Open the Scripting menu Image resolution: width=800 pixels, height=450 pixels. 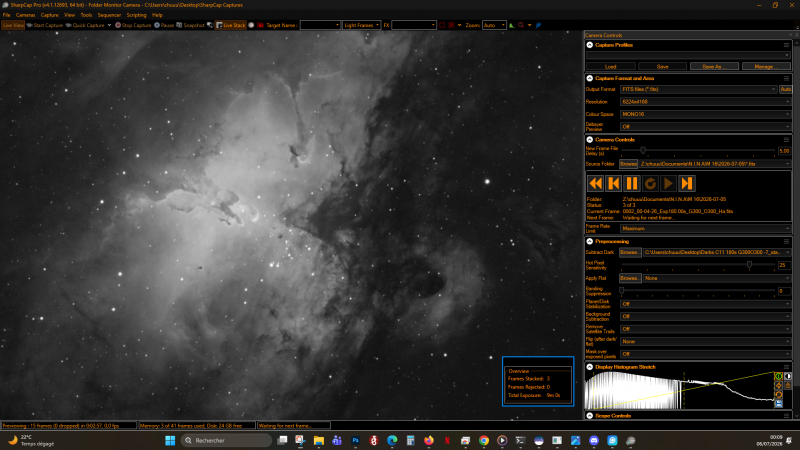coord(136,15)
